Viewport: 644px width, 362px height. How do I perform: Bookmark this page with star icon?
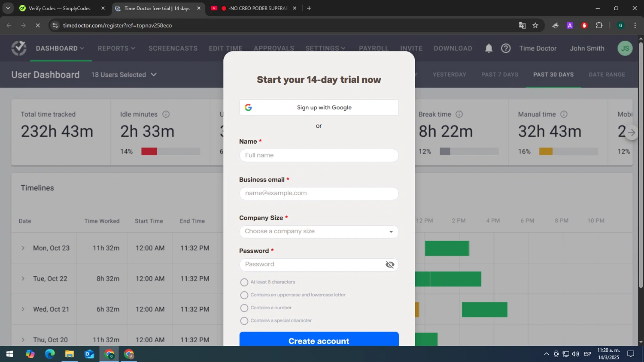coord(535,25)
